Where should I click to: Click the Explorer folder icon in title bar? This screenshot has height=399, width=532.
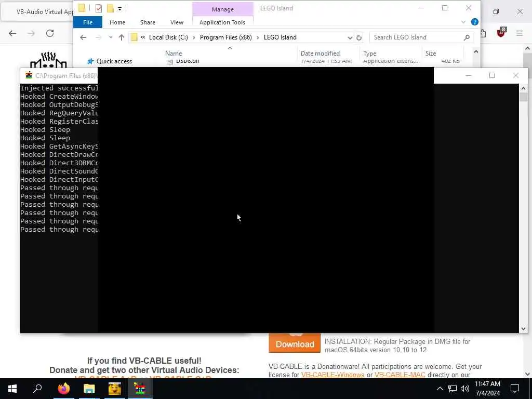coord(82,8)
